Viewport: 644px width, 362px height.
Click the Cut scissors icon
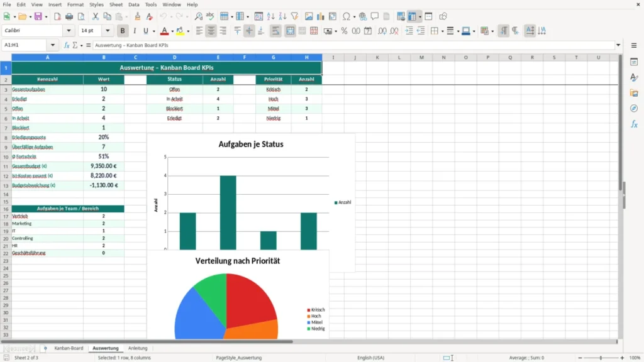96,16
